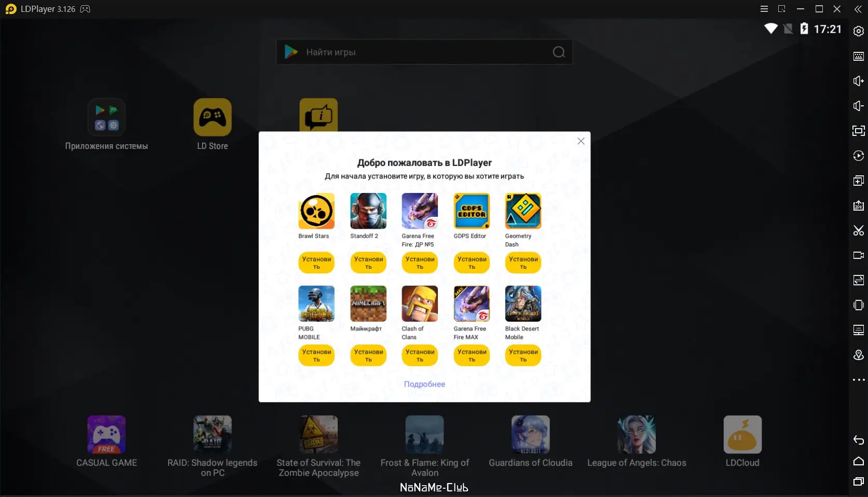Select the Geometry Dash icon

pyautogui.click(x=523, y=211)
